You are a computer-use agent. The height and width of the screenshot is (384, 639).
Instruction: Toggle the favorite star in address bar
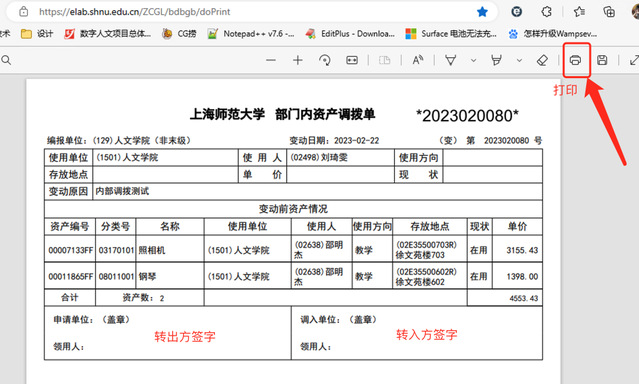pos(482,12)
